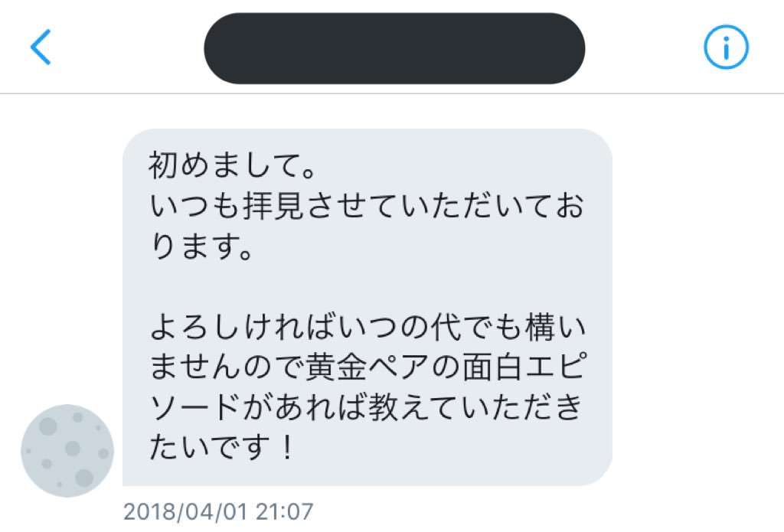784x532 pixels.
Task: Click the short line ります。
Action: [201, 246]
